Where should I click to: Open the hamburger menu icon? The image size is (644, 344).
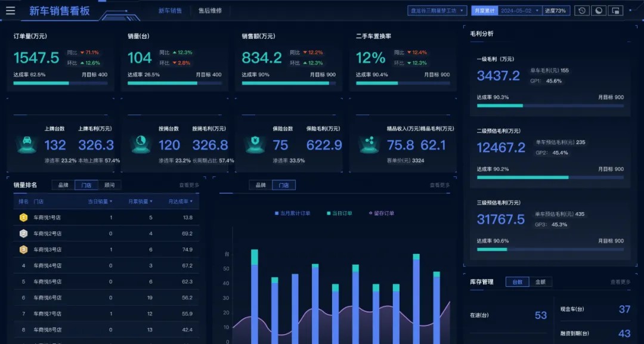click(x=10, y=11)
